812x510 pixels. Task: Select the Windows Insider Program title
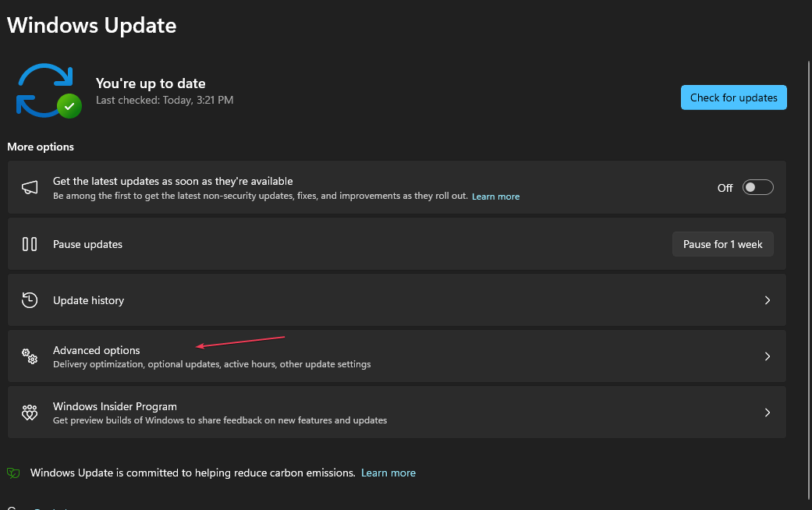pyautogui.click(x=115, y=406)
